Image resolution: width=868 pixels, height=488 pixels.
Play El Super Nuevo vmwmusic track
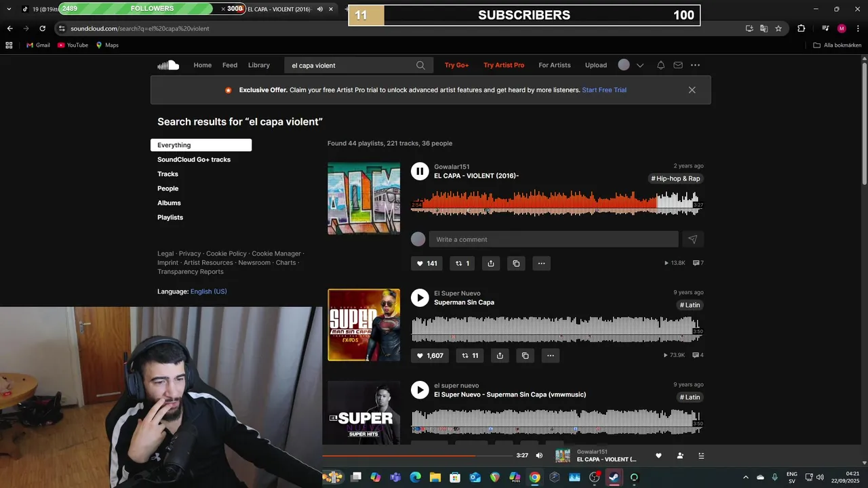(x=420, y=390)
